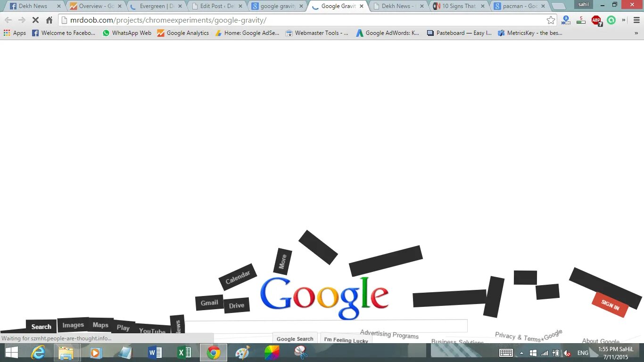This screenshot has width=644, height=362.
Task: Close the pacman tab
Action: point(543,6)
